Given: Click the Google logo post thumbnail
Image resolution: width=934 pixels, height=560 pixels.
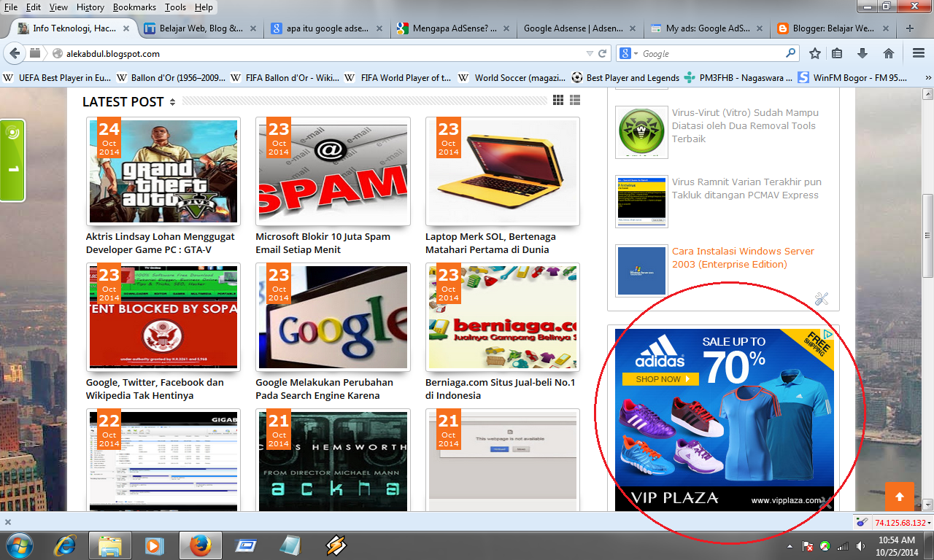Looking at the screenshot, I should coord(333,317).
